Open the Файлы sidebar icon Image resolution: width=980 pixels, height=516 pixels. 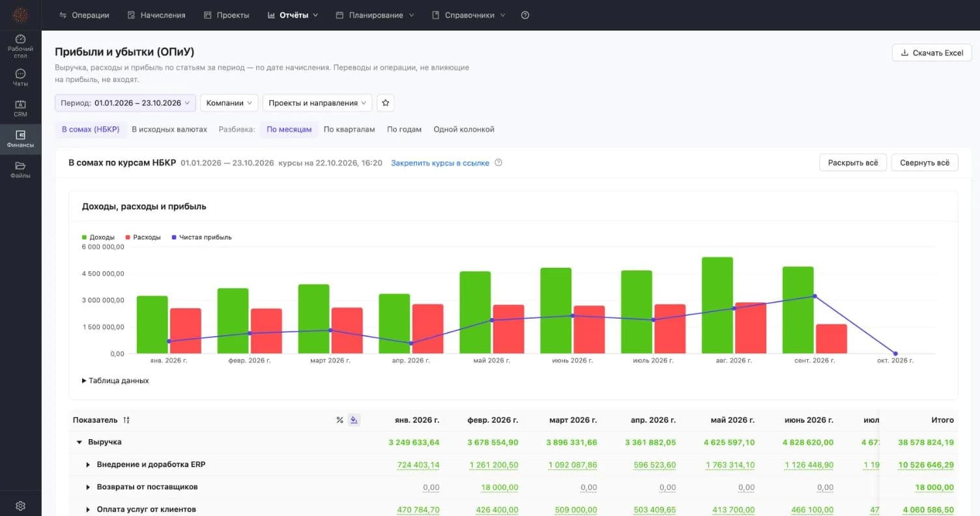tap(20, 170)
